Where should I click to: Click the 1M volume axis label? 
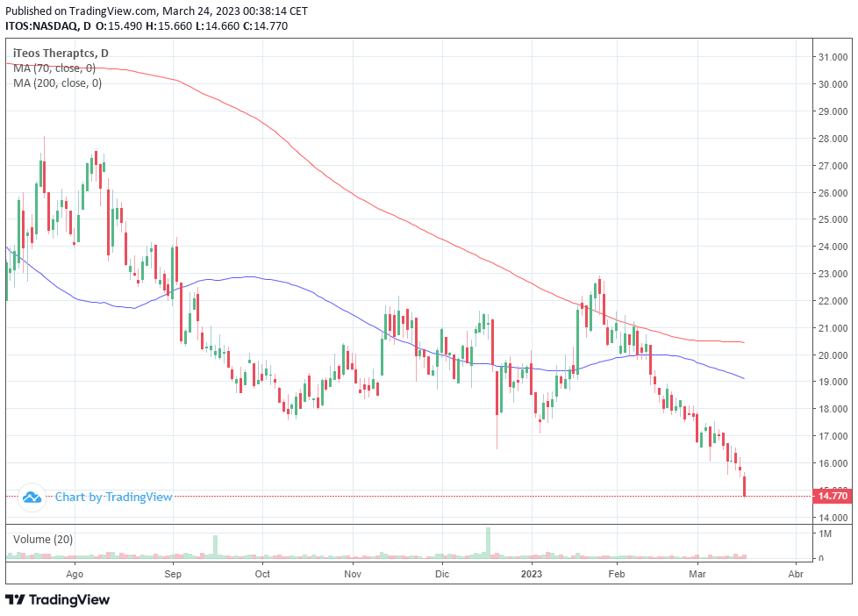click(x=826, y=534)
